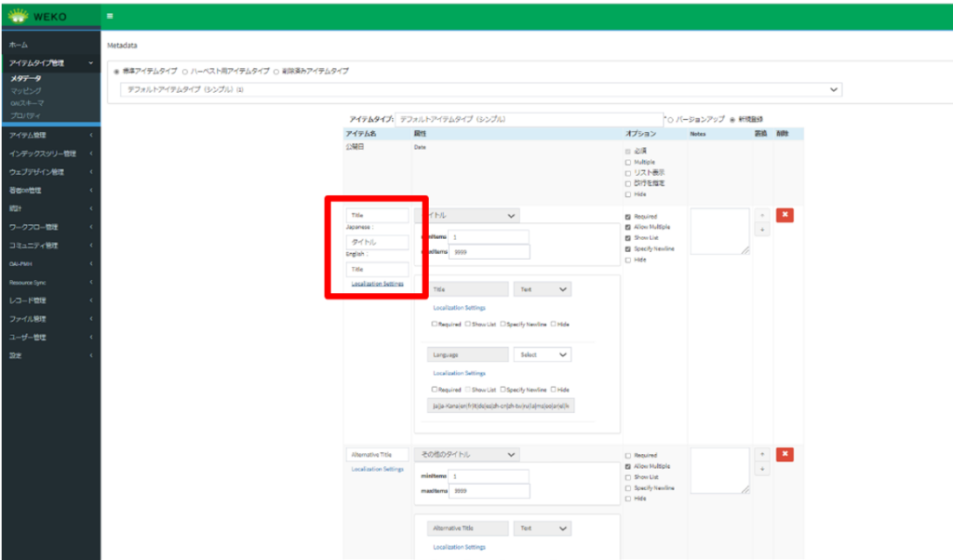Move Alternative Title item up with arrow
The image size is (953, 560).
[762, 454]
